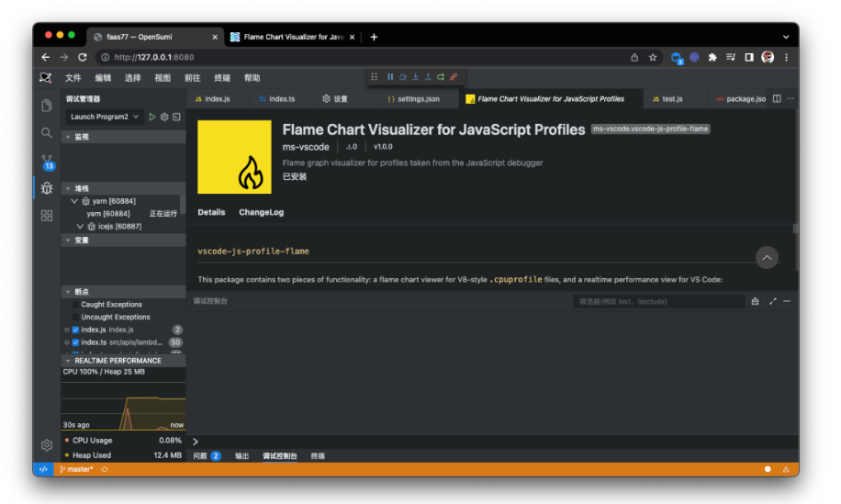The width and height of the screenshot is (841, 504).
Task: Open launch configuration gear icon
Action: pos(164,117)
